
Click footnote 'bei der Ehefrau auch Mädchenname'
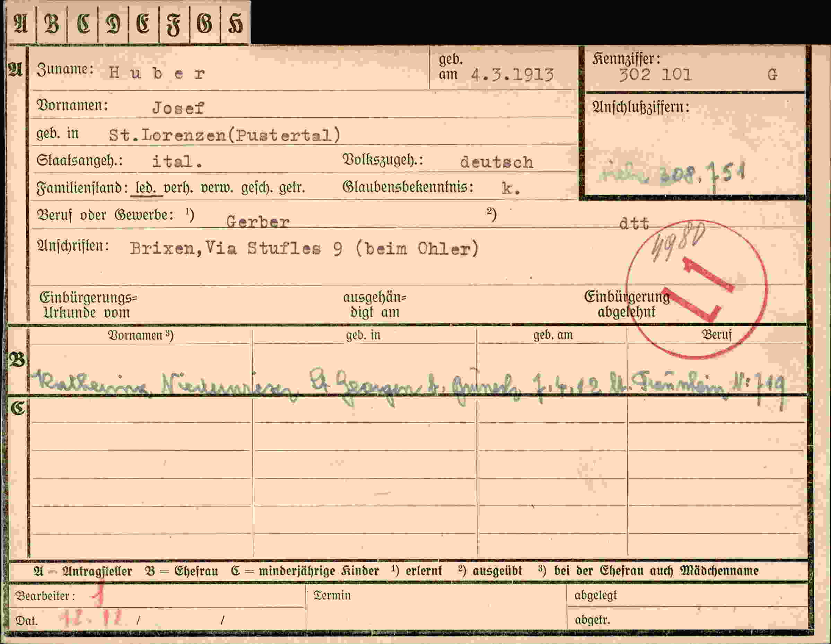656,571
